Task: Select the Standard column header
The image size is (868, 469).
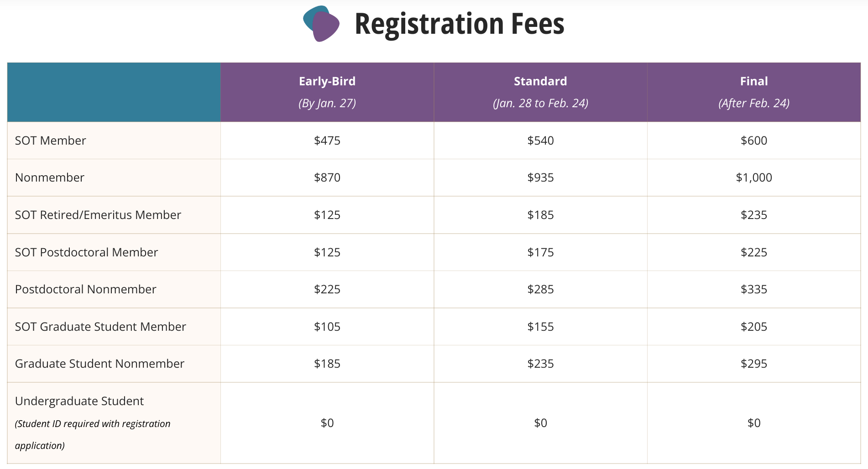Action: [x=540, y=92]
